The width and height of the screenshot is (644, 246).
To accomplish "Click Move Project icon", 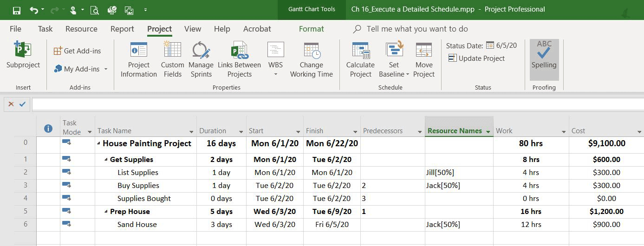I will pyautogui.click(x=423, y=50).
